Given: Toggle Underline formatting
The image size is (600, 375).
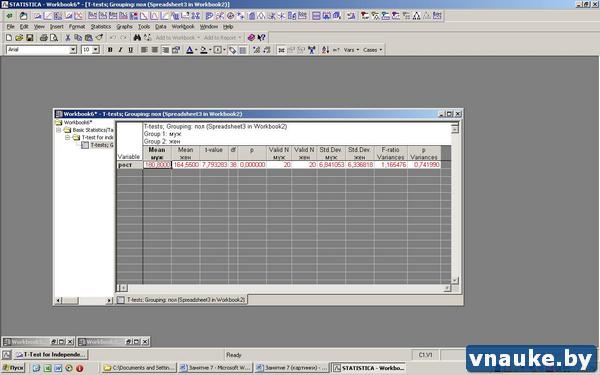Looking at the screenshot, I should pos(130,50).
